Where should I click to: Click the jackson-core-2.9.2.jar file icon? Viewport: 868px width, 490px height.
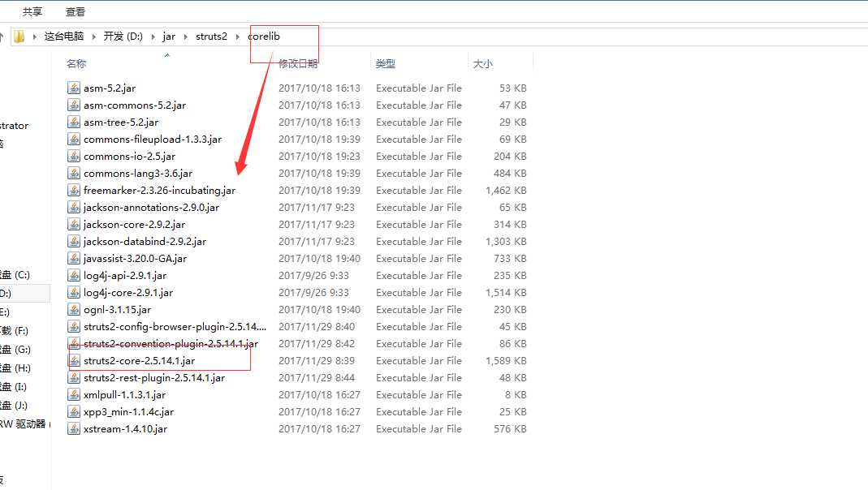click(74, 224)
